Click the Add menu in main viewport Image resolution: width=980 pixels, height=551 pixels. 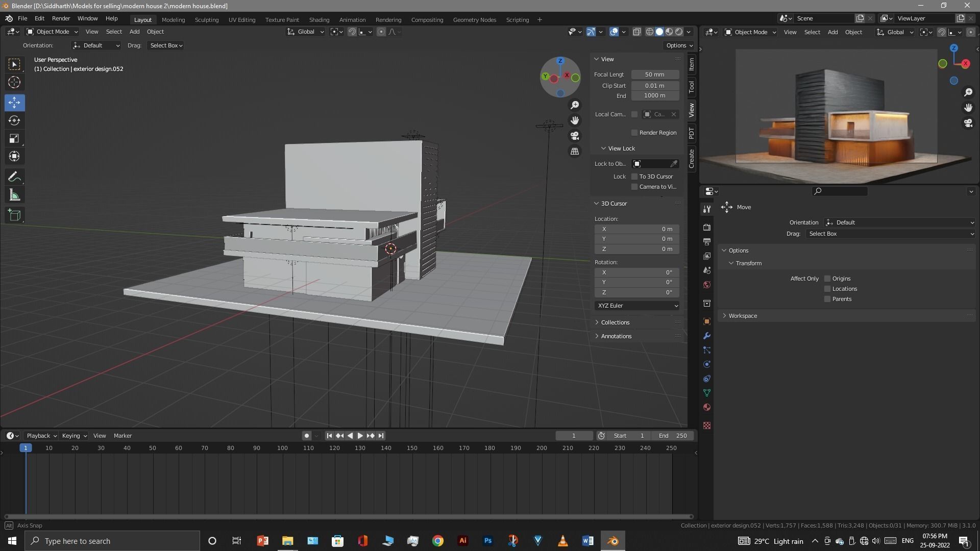(134, 32)
